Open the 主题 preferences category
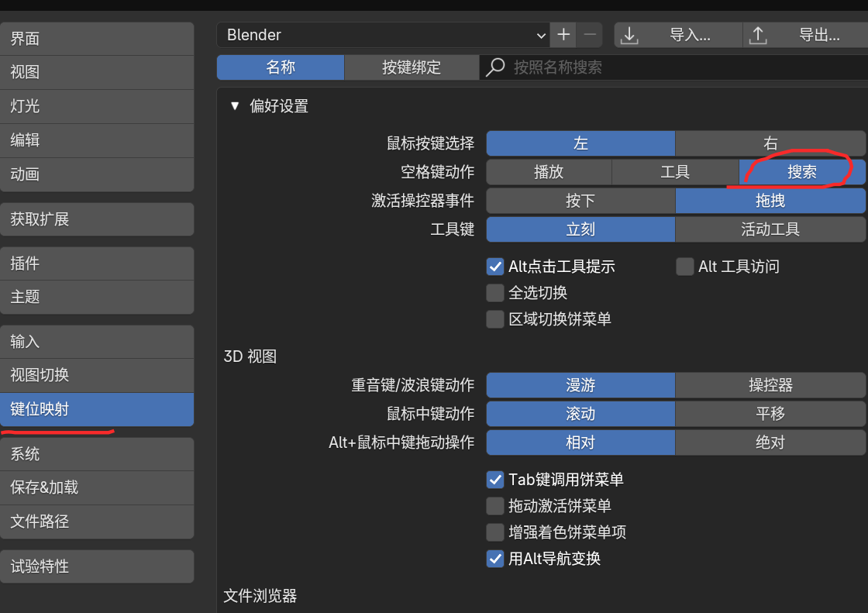868x613 pixels. point(97,298)
